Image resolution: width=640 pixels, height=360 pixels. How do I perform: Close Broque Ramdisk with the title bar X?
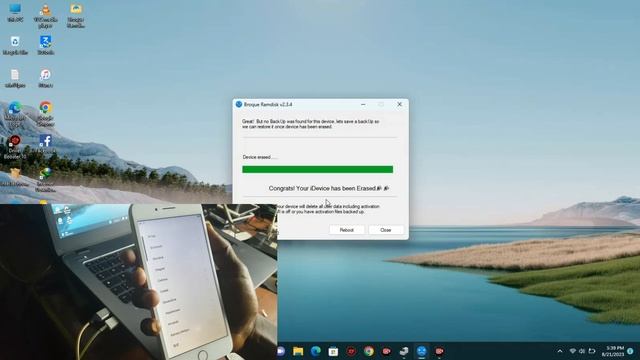[400, 104]
